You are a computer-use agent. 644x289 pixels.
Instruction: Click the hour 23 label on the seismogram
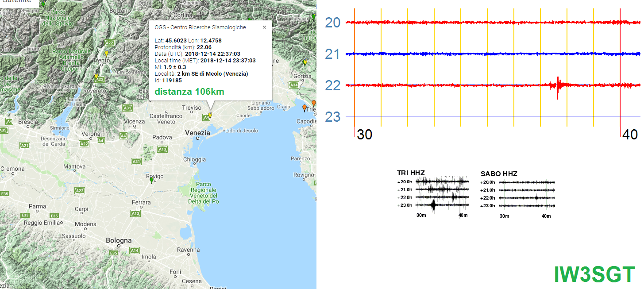pos(332,117)
